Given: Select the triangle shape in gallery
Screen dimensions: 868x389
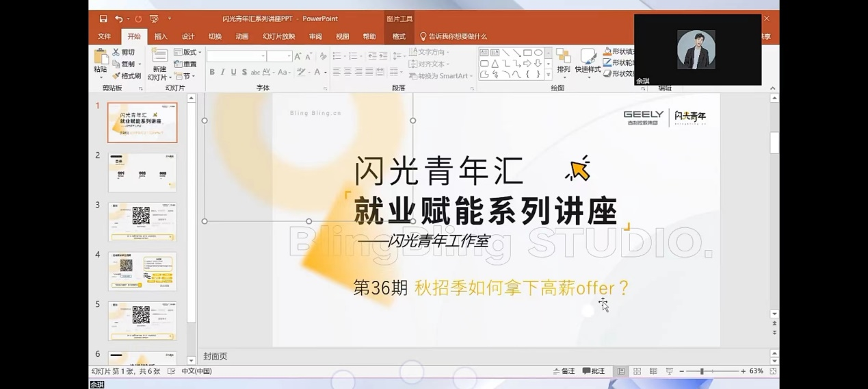Looking at the screenshot, I should 495,64.
